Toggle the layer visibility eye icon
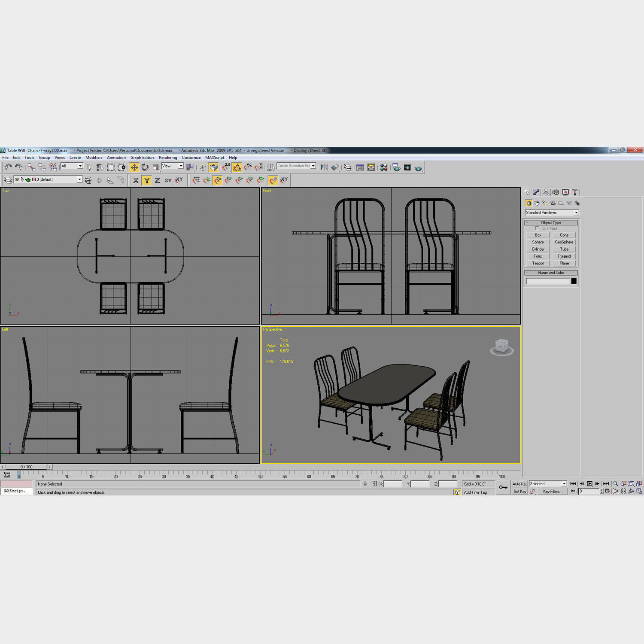Image resolution: width=644 pixels, height=644 pixels. coord(17,179)
